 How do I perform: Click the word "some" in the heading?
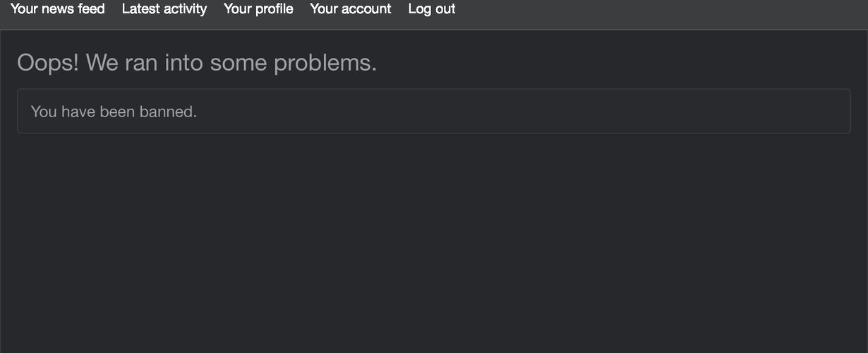(x=239, y=63)
